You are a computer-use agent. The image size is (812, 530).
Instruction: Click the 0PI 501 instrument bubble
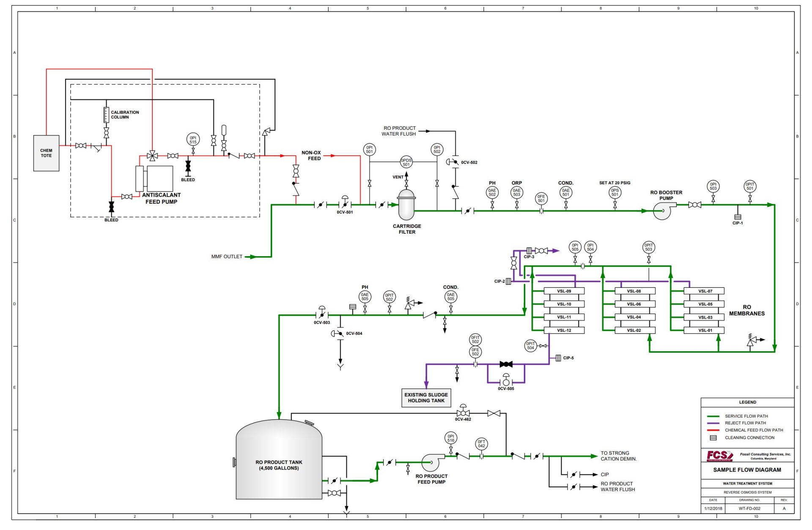(369, 149)
